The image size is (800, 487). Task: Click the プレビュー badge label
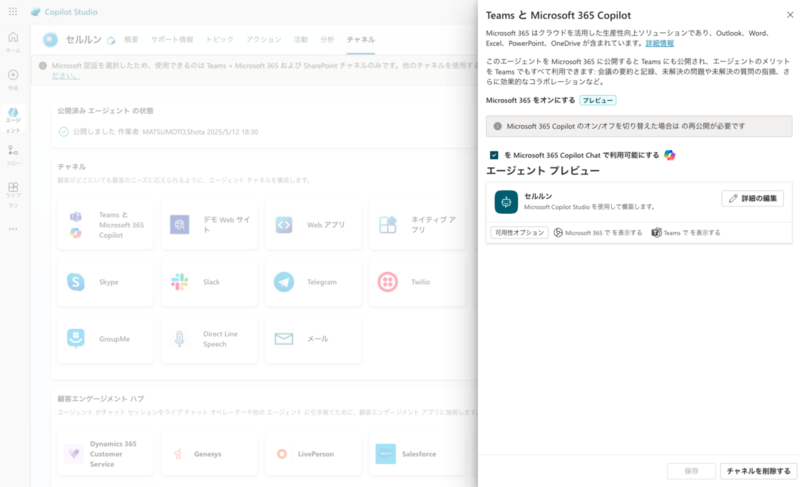(x=597, y=100)
